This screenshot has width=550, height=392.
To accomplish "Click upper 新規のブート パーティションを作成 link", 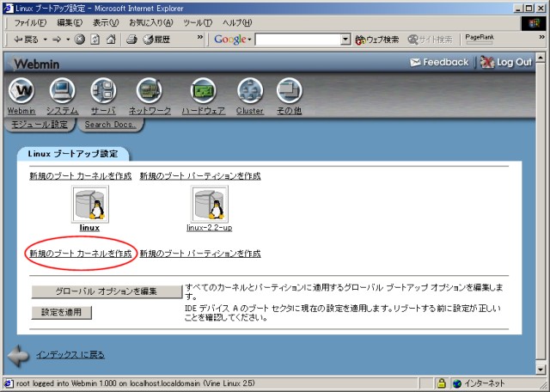I will pyautogui.click(x=200, y=176).
